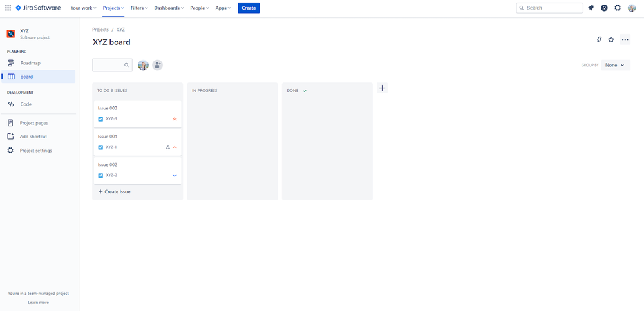Screen dimensions: 644x311
Task: Expand the Filters dropdown
Action: [x=139, y=8]
